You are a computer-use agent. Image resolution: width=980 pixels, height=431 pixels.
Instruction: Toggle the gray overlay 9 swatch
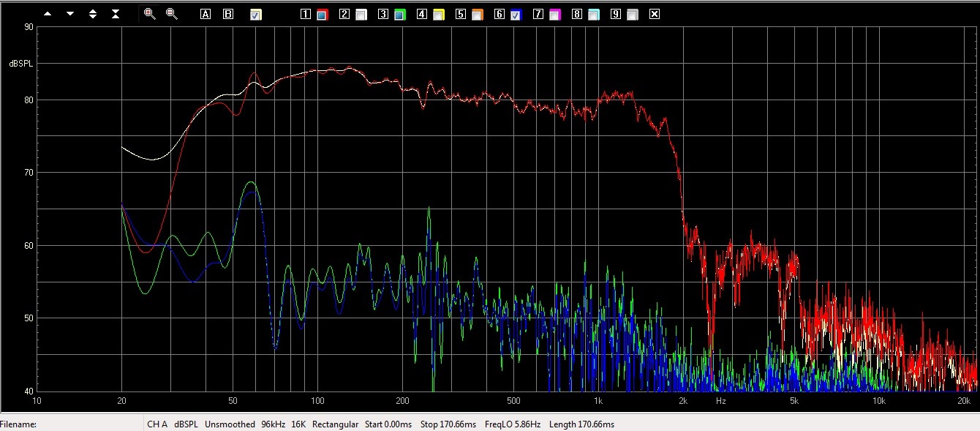[632, 15]
